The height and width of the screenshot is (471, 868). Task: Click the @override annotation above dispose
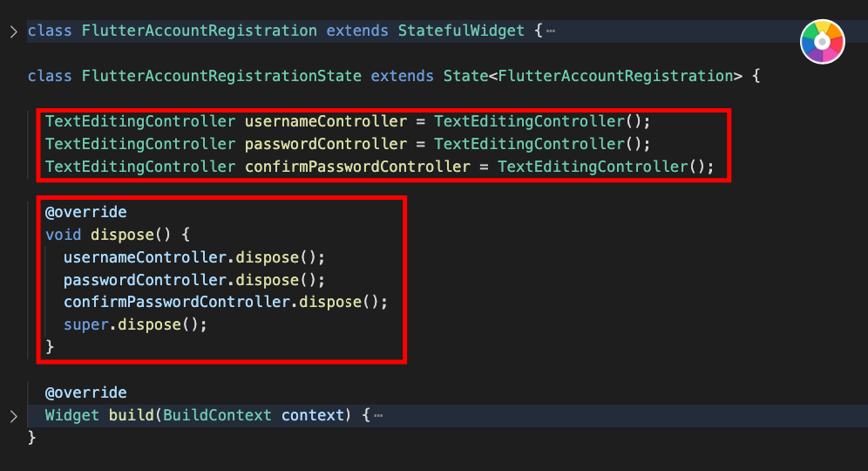pyautogui.click(x=85, y=212)
